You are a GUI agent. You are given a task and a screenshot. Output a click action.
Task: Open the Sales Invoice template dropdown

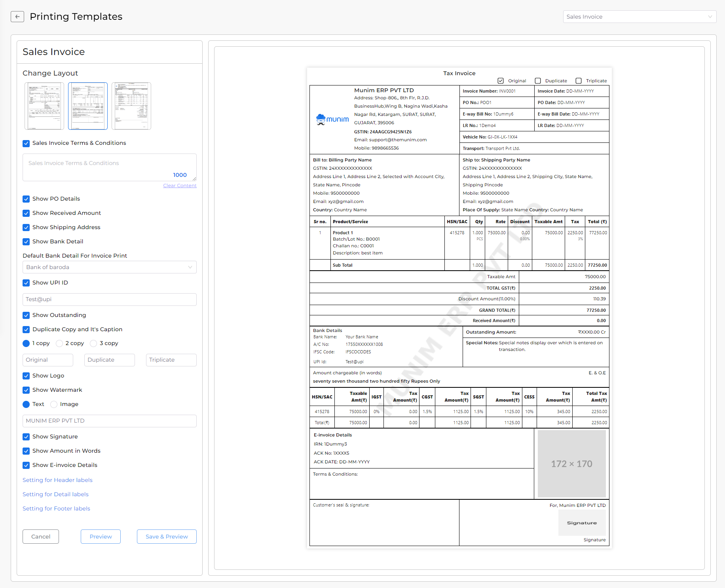[x=640, y=17]
